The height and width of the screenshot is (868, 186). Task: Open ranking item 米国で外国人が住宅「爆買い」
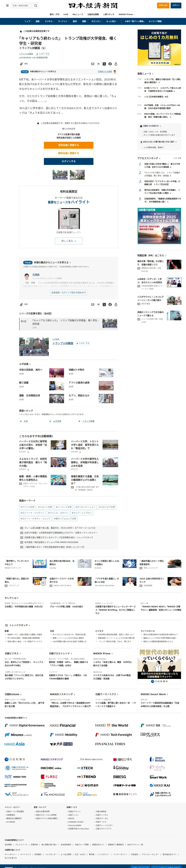162,165
